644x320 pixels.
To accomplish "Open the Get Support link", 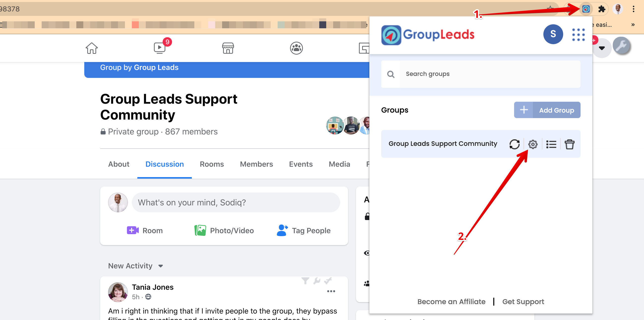I will [x=523, y=301].
